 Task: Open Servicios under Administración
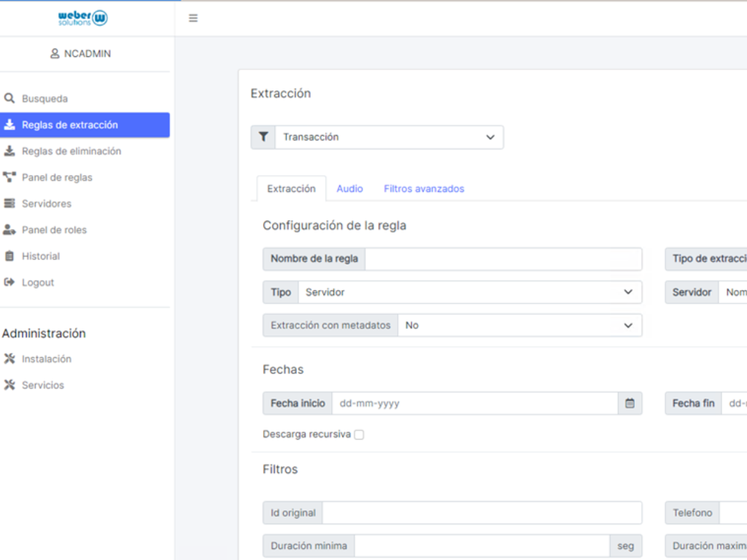(85, 385)
